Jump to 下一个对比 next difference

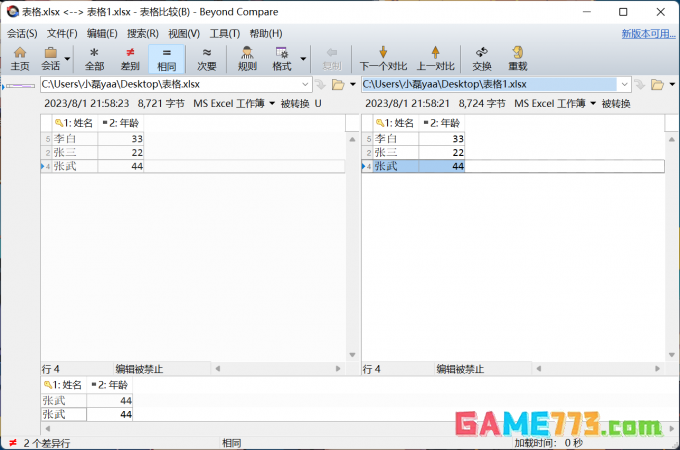coord(383,58)
